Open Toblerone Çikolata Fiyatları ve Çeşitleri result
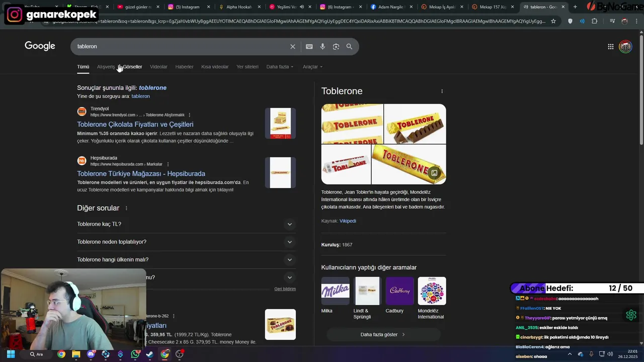Screen dimensions: 644x362 pos(135,124)
